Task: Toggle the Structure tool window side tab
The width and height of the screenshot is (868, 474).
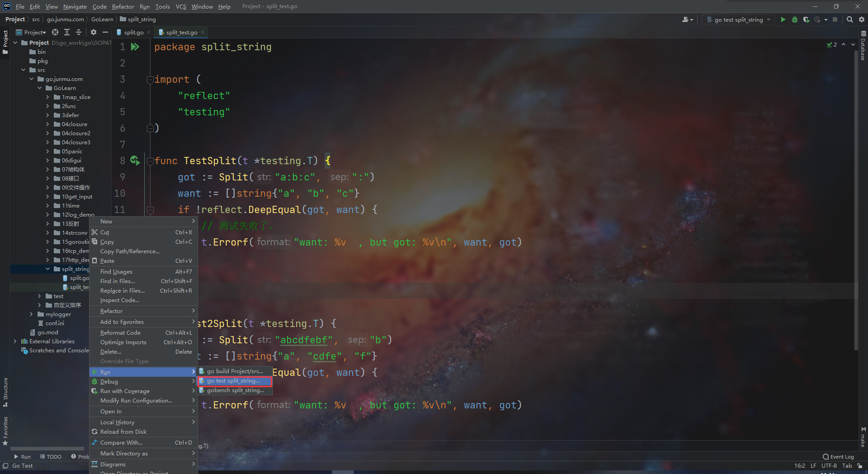Action: pyautogui.click(x=5, y=392)
